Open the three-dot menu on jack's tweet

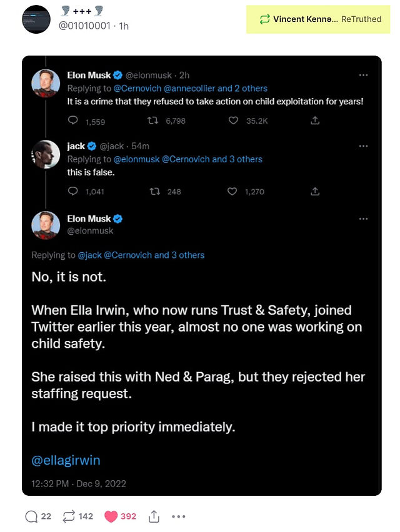point(363,146)
